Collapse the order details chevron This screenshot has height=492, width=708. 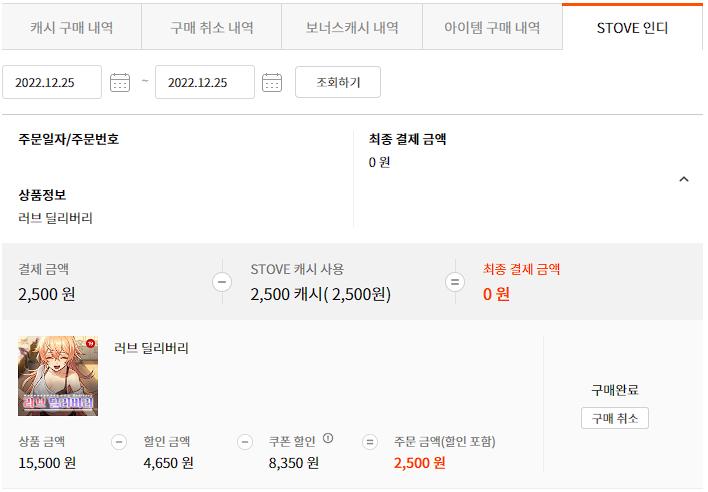[x=684, y=180]
